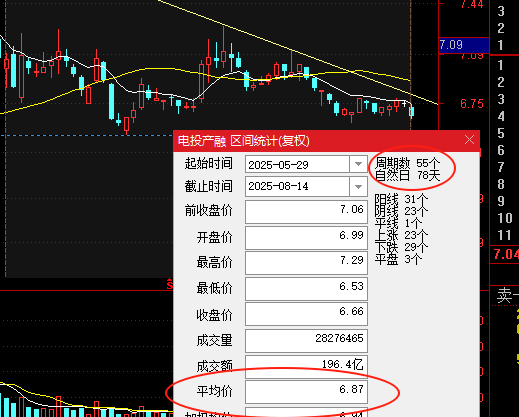Click the 2025-05-29 start date field
519x417 pixels.
(297, 164)
